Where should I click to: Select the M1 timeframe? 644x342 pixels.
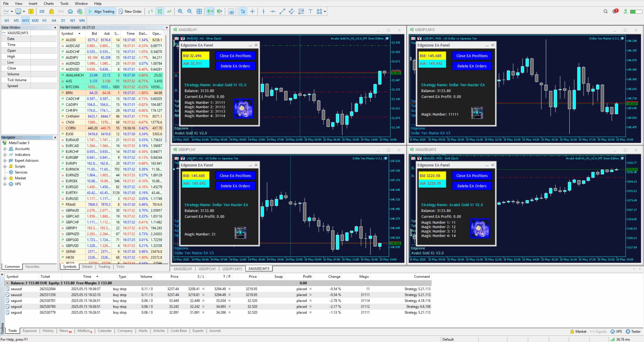(x=7, y=21)
